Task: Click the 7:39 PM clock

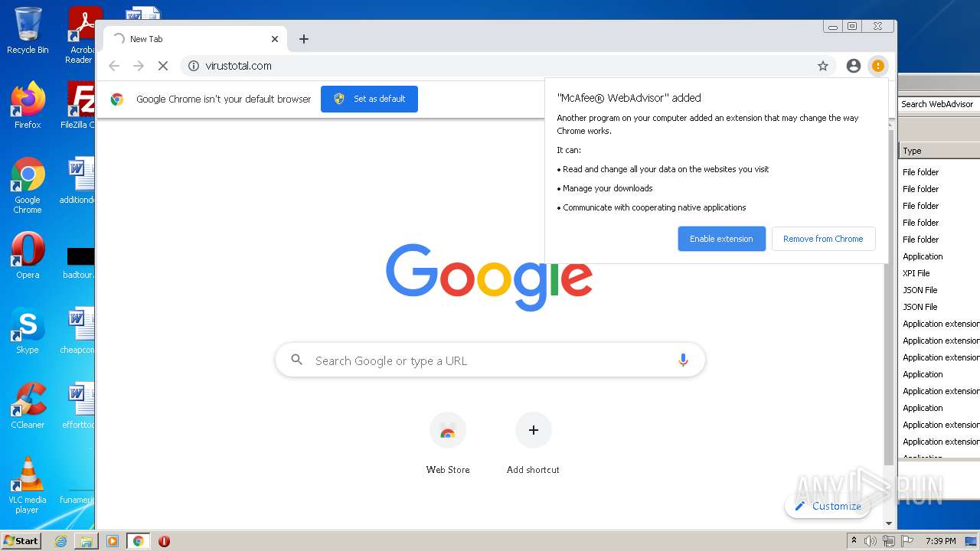Action: [x=940, y=541]
